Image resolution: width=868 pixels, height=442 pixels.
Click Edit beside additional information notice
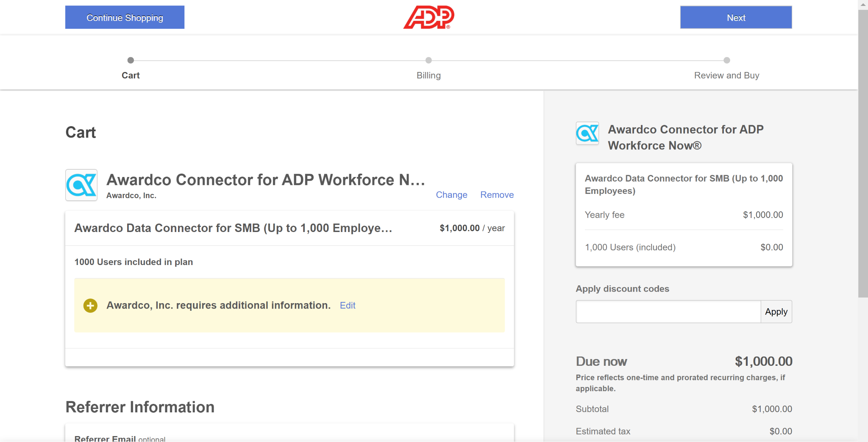tap(348, 305)
